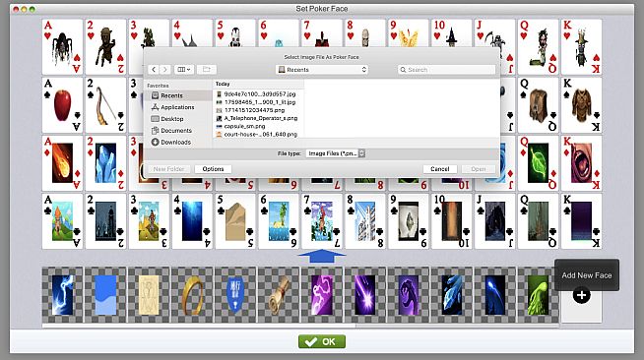The height and width of the screenshot is (360, 644).
Task: Select the 7 of Clubs card
Action: (322, 221)
